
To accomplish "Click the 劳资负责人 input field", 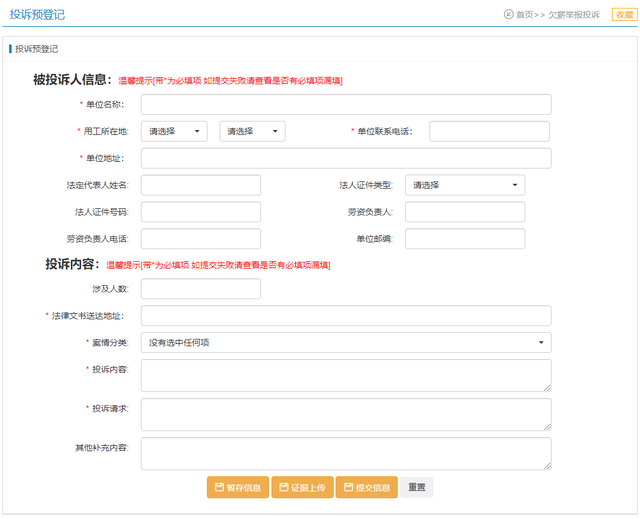I will pos(465,212).
